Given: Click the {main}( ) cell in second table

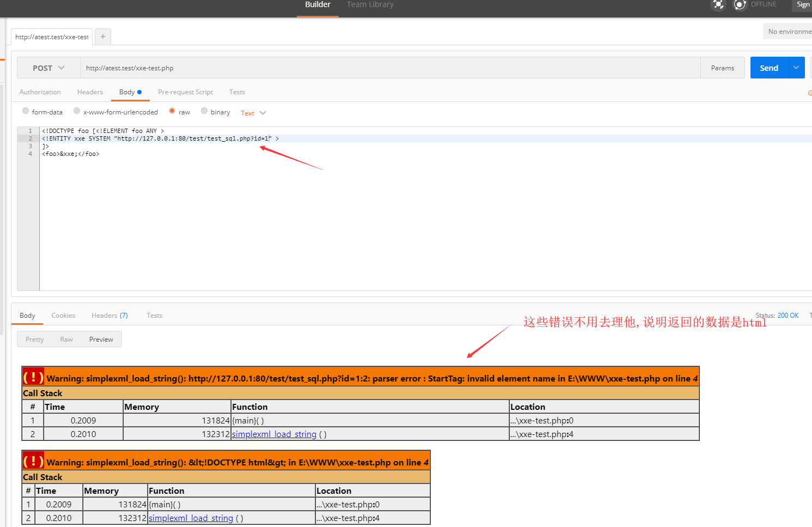Looking at the screenshot, I should pyautogui.click(x=231, y=505).
